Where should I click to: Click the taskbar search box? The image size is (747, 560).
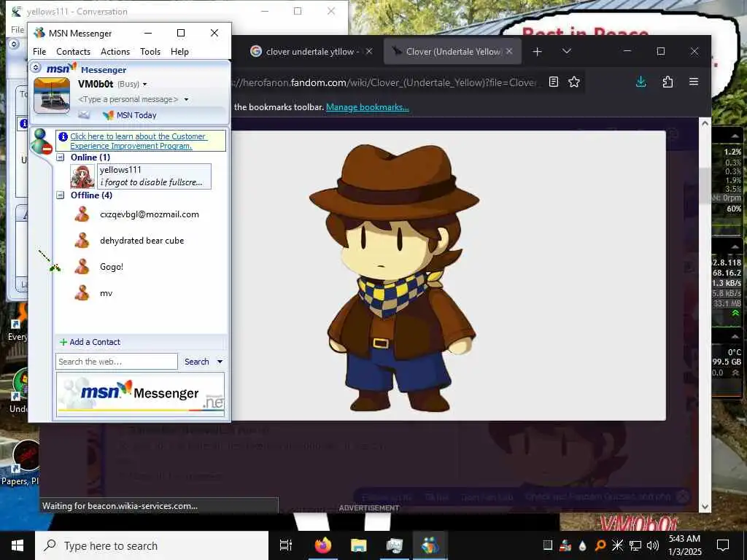(152, 545)
